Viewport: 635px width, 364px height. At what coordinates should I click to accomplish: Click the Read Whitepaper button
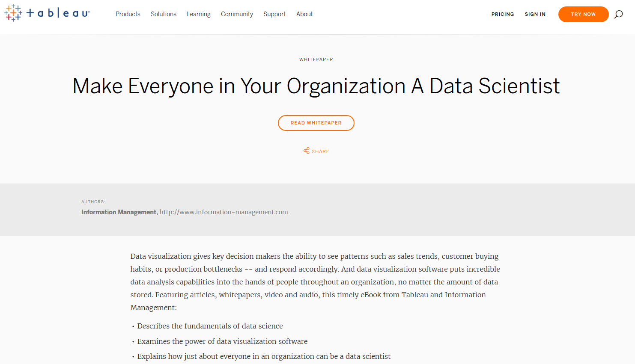tap(316, 123)
